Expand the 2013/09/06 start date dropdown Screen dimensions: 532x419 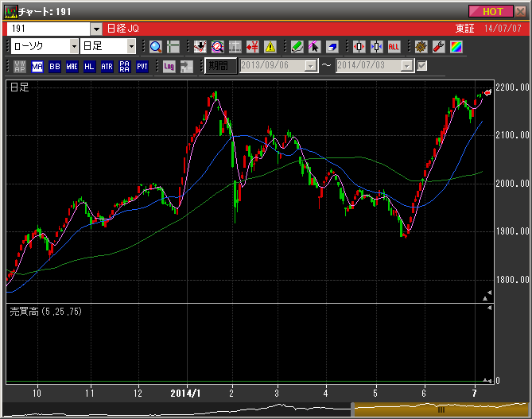point(311,67)
